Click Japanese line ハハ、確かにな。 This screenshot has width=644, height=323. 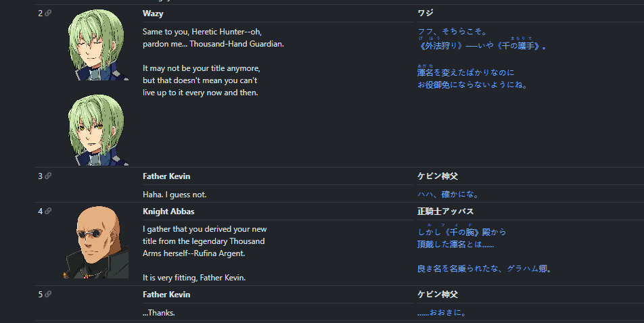tap(448, 195)
